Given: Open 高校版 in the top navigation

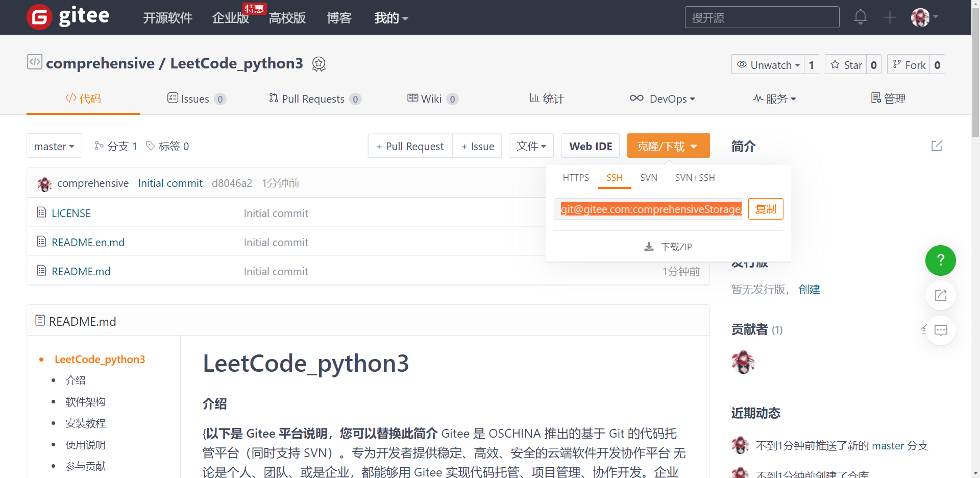Looking at the screenshot, I should point(287,18).
